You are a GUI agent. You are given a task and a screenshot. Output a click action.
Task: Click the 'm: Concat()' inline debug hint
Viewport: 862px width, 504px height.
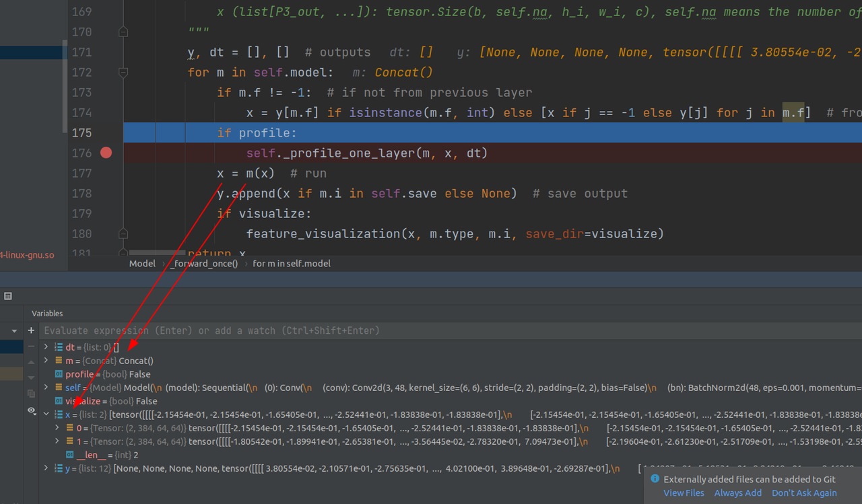point(393,72)
